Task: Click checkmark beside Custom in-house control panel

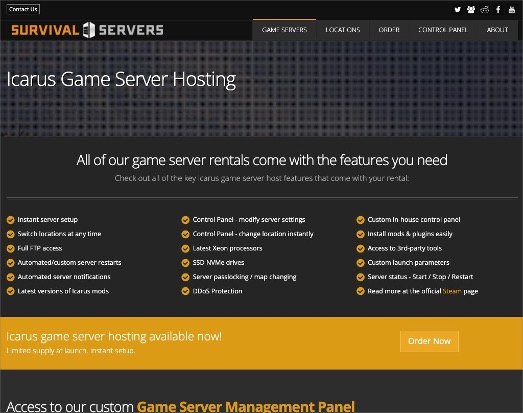Action: coord(360,220)
